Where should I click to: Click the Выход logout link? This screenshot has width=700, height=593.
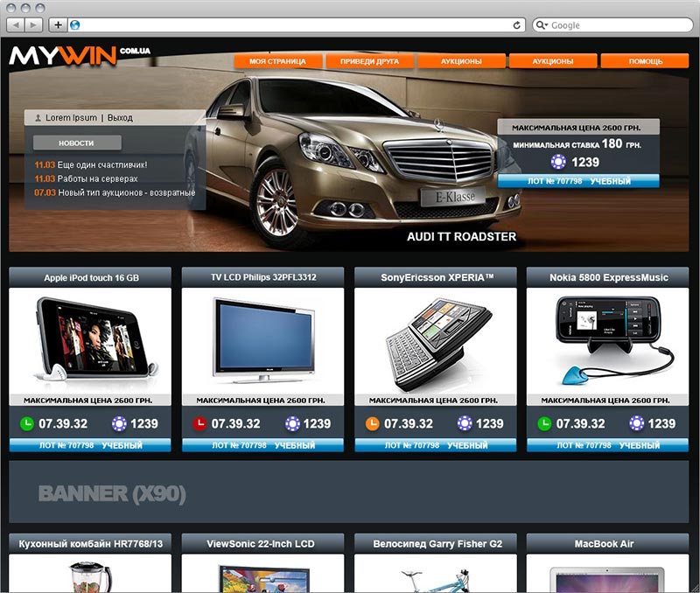click(x=120, y=117)
